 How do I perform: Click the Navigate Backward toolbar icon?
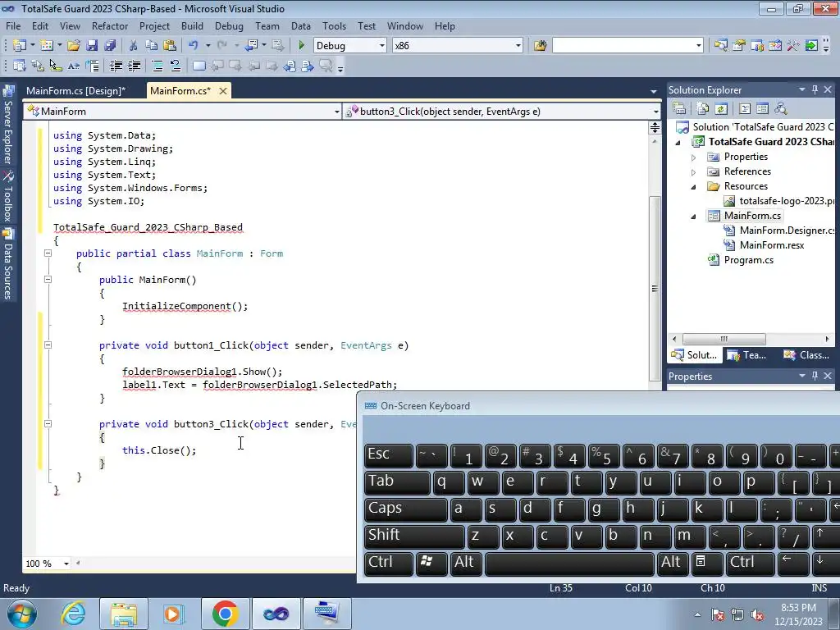[x=251, y=46]
